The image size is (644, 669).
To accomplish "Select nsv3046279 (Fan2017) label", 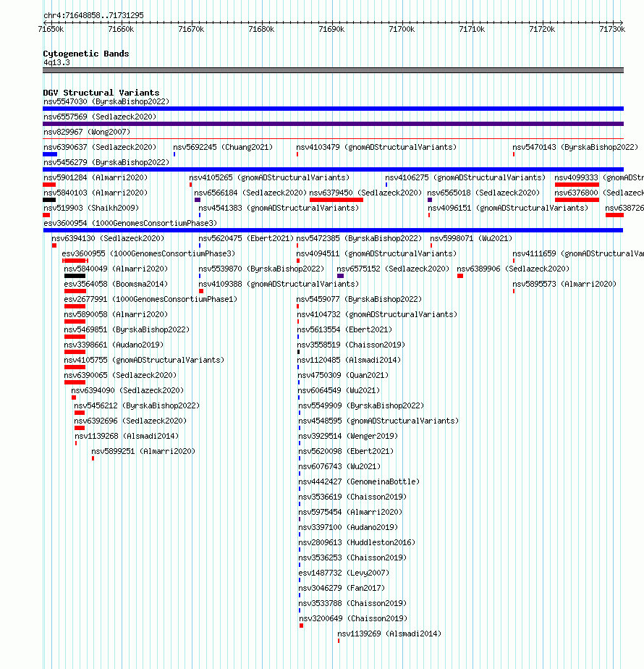I will click(342, 589).
